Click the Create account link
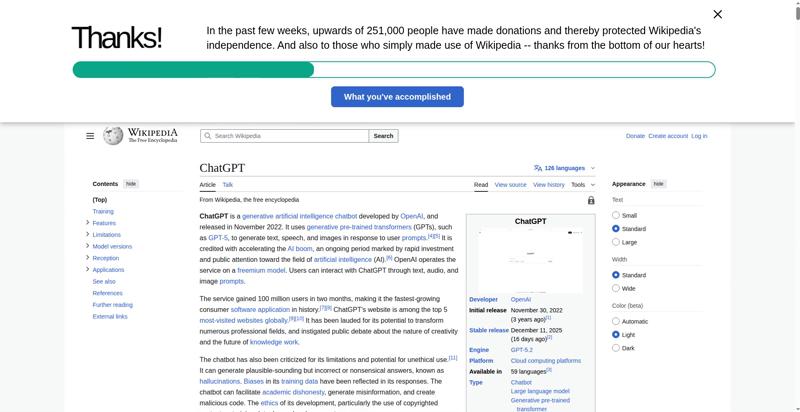Image resolution: width=800 pixels, height=412 pixels. [668, 136]
